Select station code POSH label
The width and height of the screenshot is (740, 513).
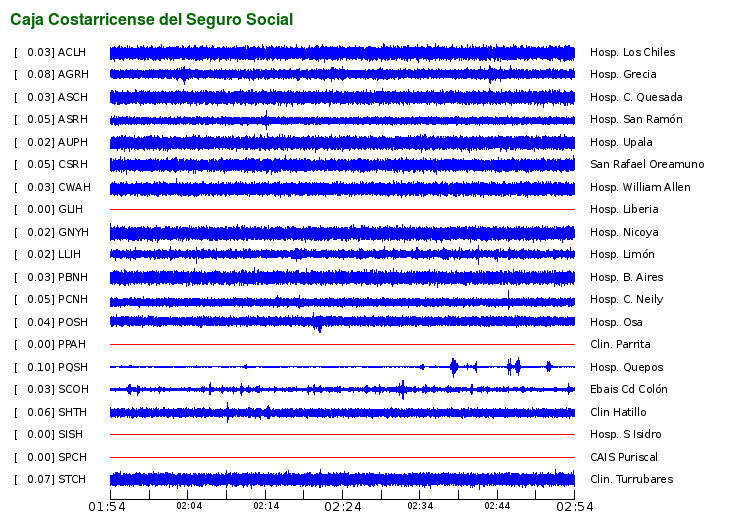pyautogui.click(x=73, y=322)
